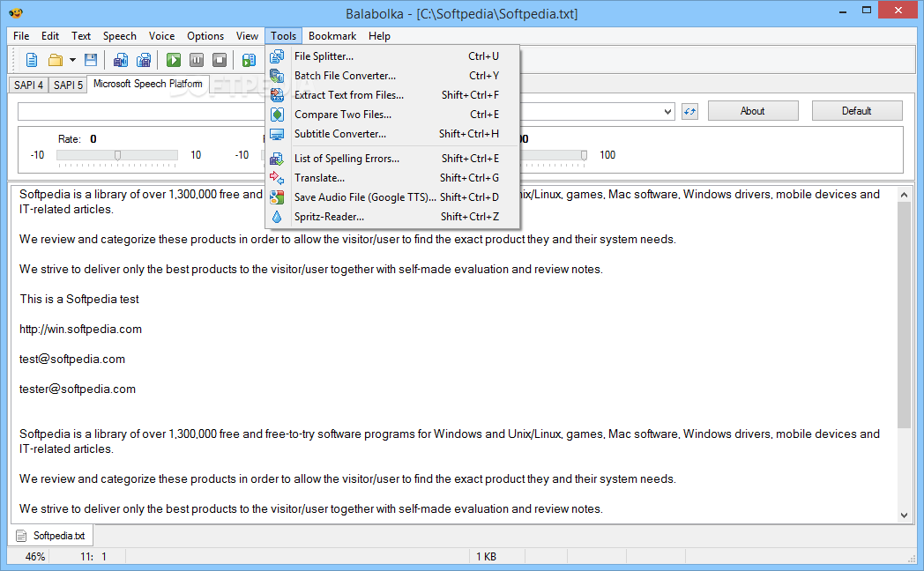Screen dimensions: 924x571
Task: Choose Translate from the Tools menu
Action: tap(391, 178)
